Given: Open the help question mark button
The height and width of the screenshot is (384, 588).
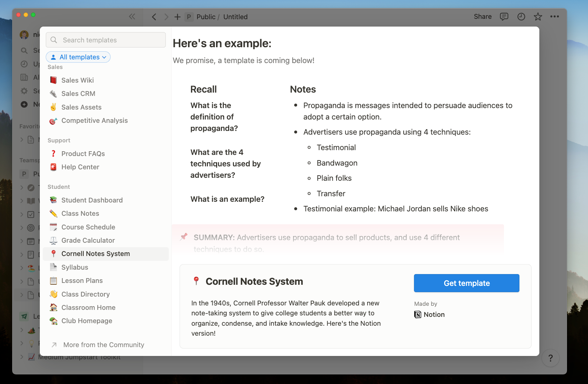Looking at the screenshot, I should [x=550, y=358].
